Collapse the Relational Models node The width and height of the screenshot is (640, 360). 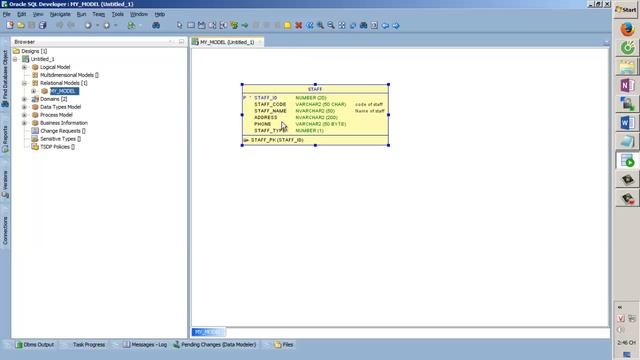[x=24, y=83]
